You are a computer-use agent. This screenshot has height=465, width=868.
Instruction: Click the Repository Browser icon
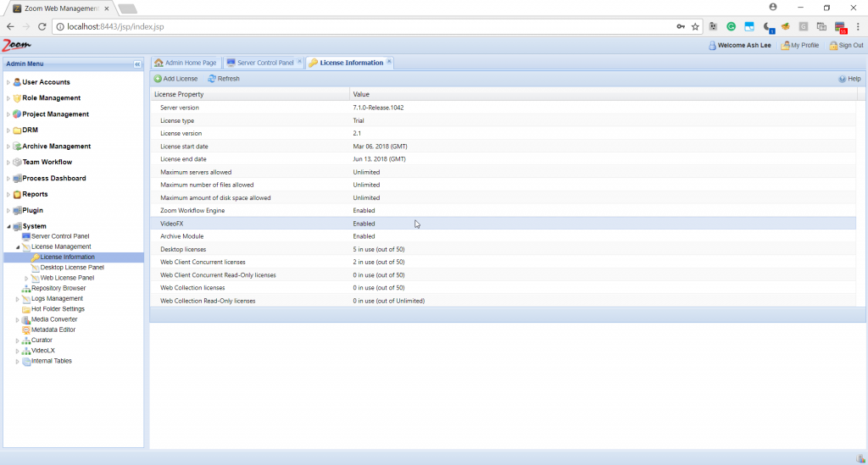click(26, 288)
